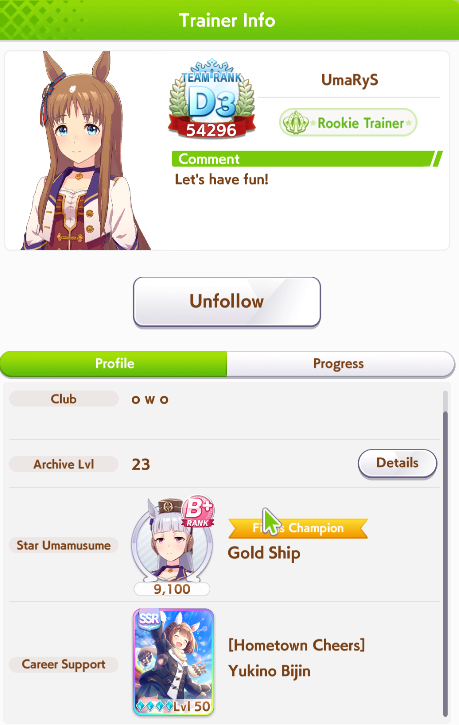Click the Club label
Screen dimensions: 459x725
64,399
